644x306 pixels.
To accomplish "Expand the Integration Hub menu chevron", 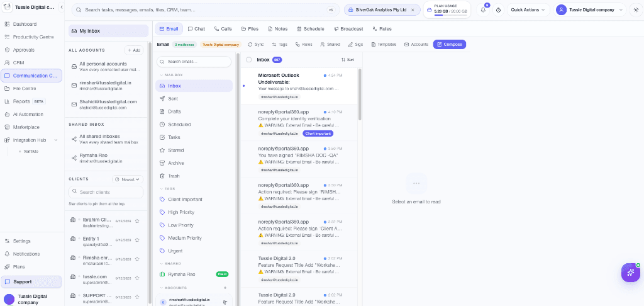I will [x=56, y=140].
